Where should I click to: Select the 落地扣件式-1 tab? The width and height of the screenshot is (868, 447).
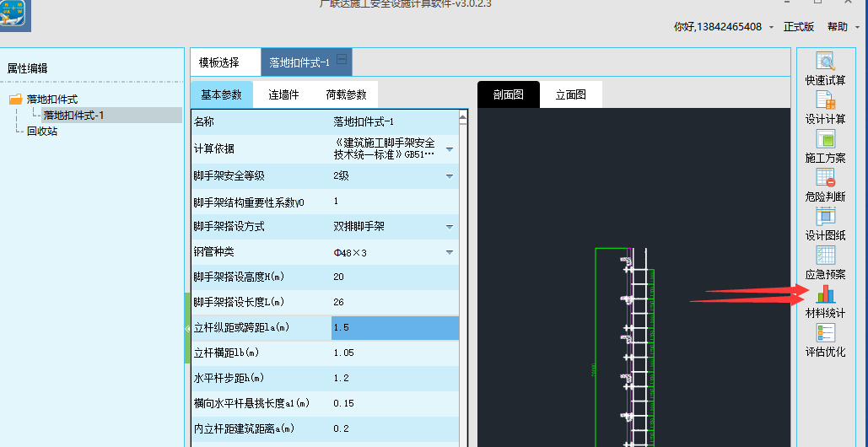point(299,62)
